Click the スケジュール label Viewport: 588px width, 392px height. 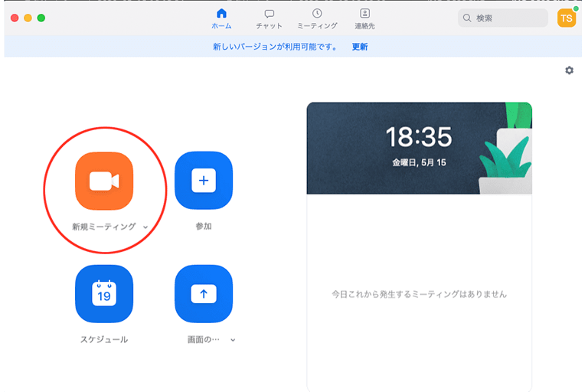pos(104,339)
